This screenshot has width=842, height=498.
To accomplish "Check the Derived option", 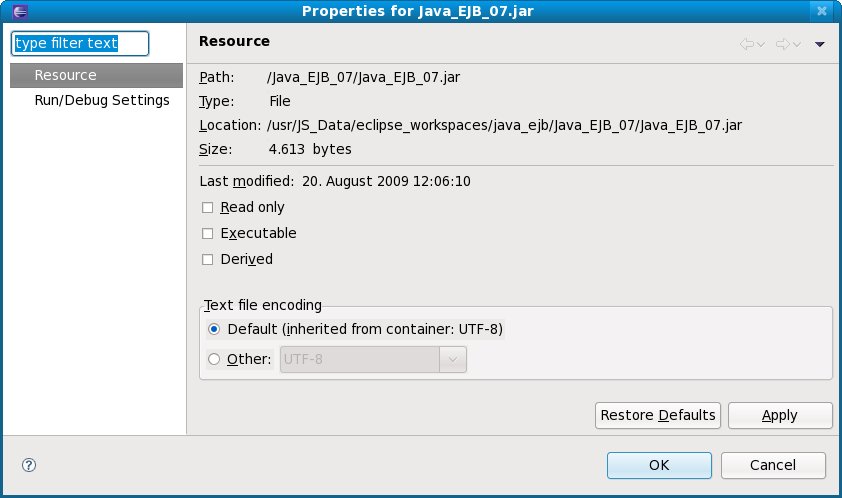I will pos(208,260).
